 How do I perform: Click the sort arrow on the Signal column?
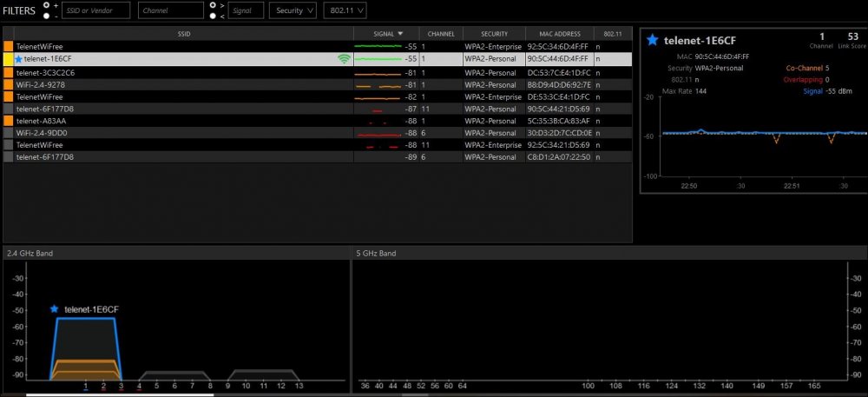coord(400,33)
